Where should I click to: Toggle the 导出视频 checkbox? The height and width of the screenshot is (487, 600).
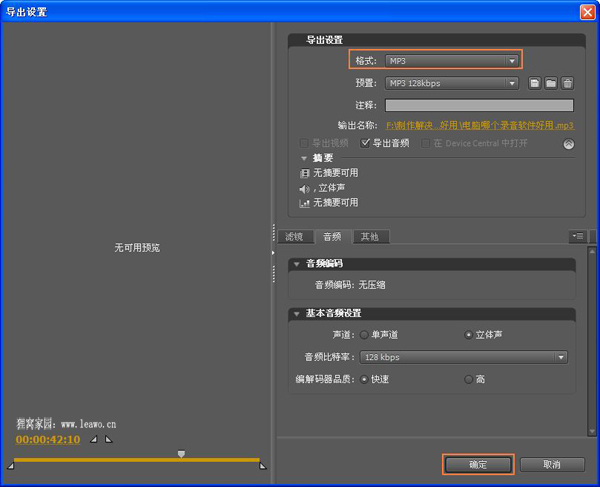tap(304, 143)
